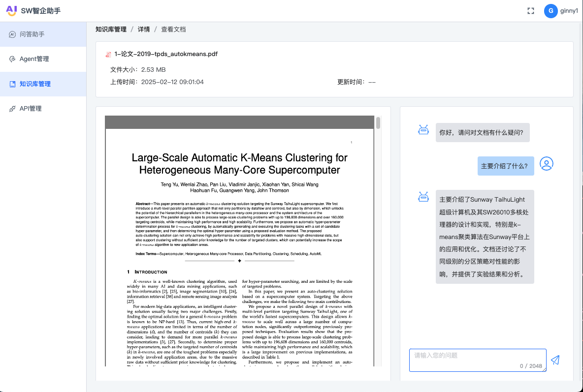Click the 主要介绍了什么? chat bubble

[x=506, y=166]
